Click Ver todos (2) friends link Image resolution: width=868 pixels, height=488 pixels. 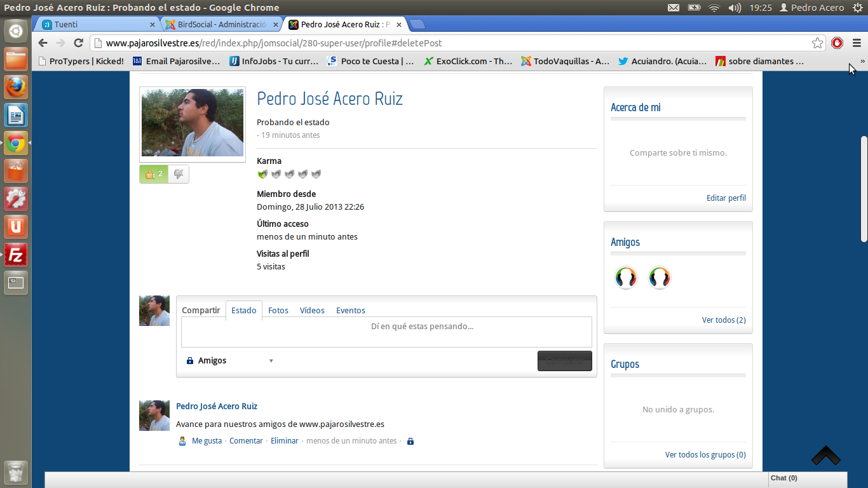coord(723,320)
